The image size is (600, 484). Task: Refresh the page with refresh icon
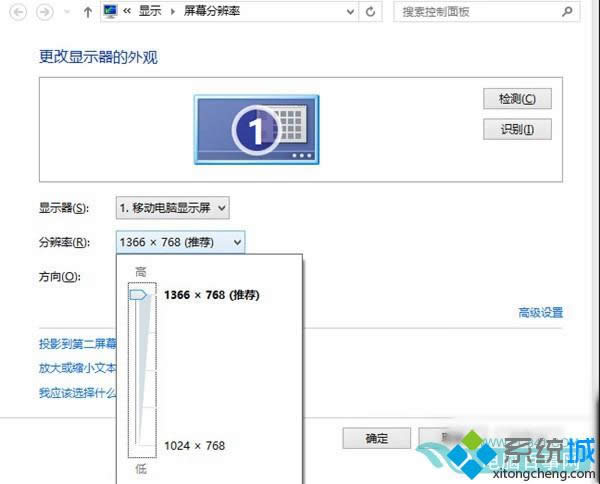coord(370,12)
